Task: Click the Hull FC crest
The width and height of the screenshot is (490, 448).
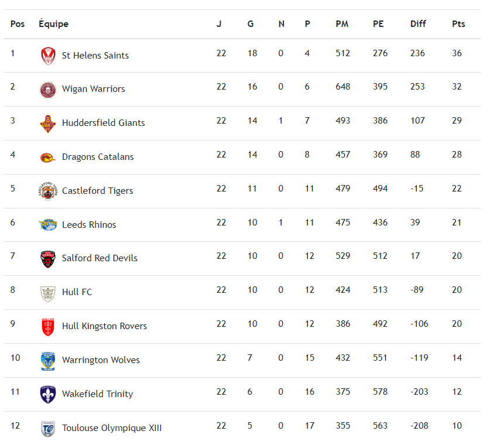Action: (x=48, y=292)
